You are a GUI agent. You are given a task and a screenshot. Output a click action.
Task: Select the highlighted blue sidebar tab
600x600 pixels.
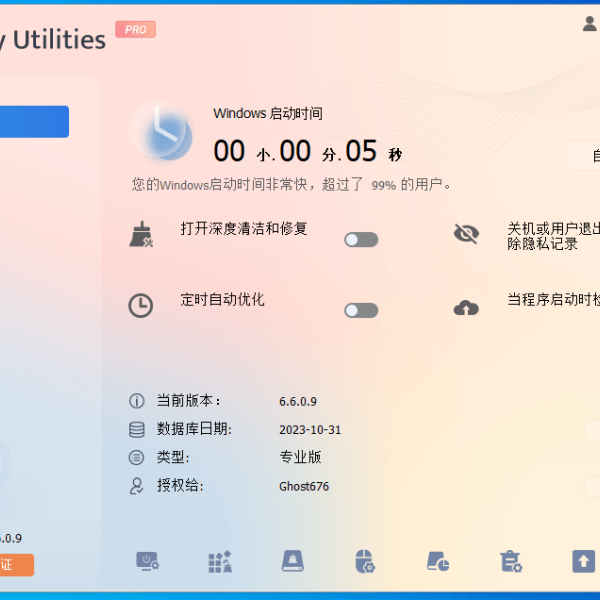34,122
